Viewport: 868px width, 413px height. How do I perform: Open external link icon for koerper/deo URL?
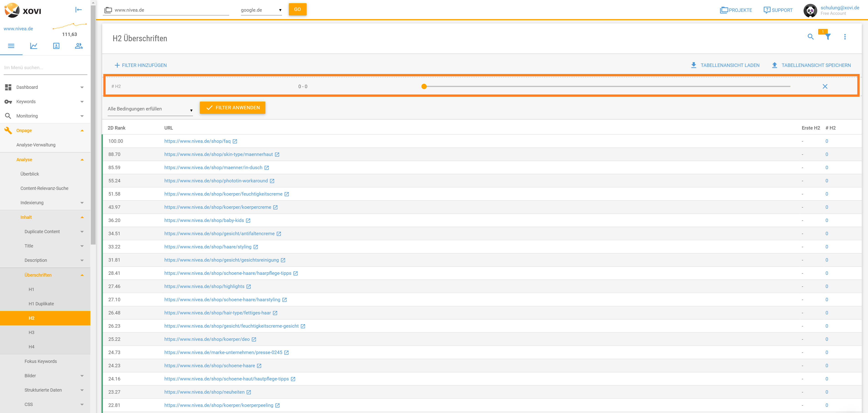[254, 339]
